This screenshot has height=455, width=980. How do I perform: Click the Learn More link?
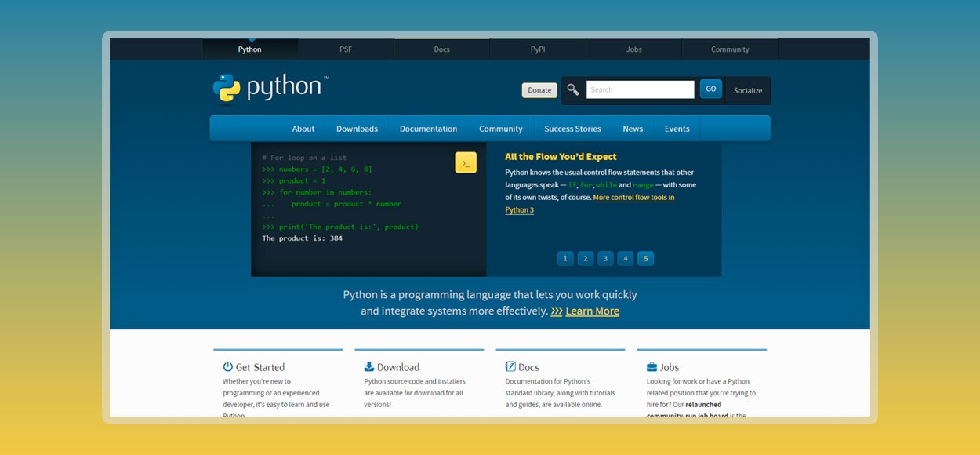(x=592, y=311)
